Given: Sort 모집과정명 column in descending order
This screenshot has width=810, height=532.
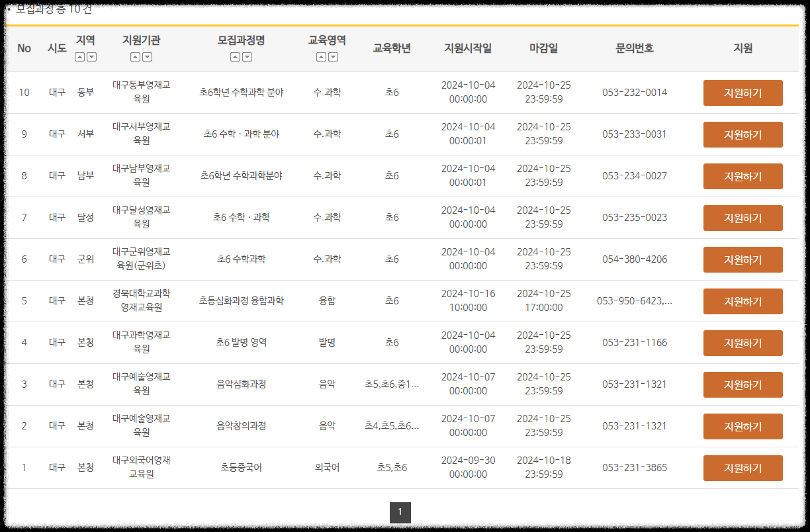Looking at the screenshot, I should pyautogui.click(x=246, y=58).
